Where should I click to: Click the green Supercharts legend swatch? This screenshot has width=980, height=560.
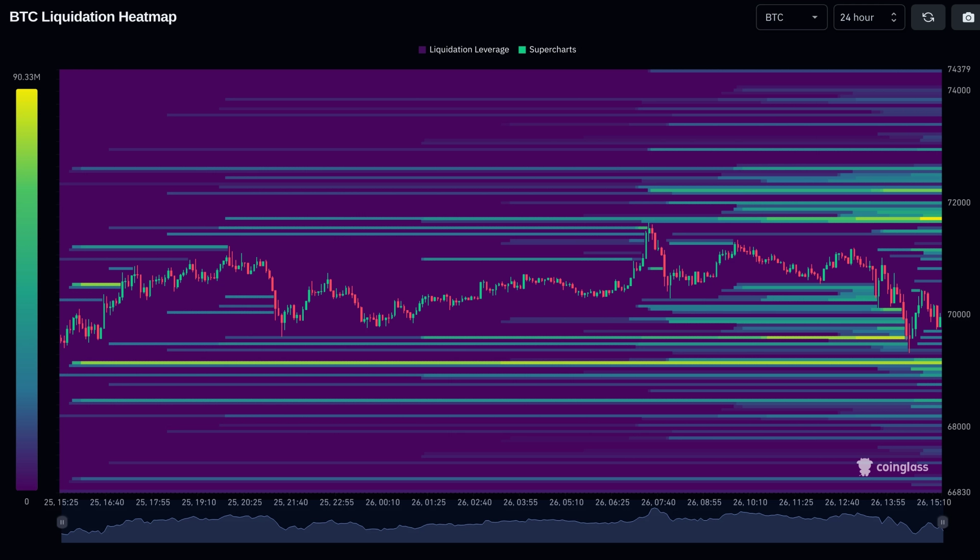[522, 49]
